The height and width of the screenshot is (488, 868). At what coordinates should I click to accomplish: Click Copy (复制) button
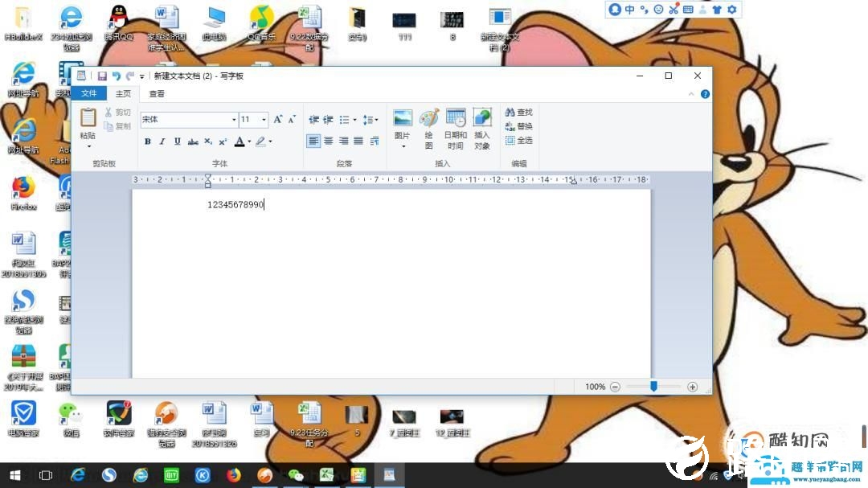click(x=117, y=126)
